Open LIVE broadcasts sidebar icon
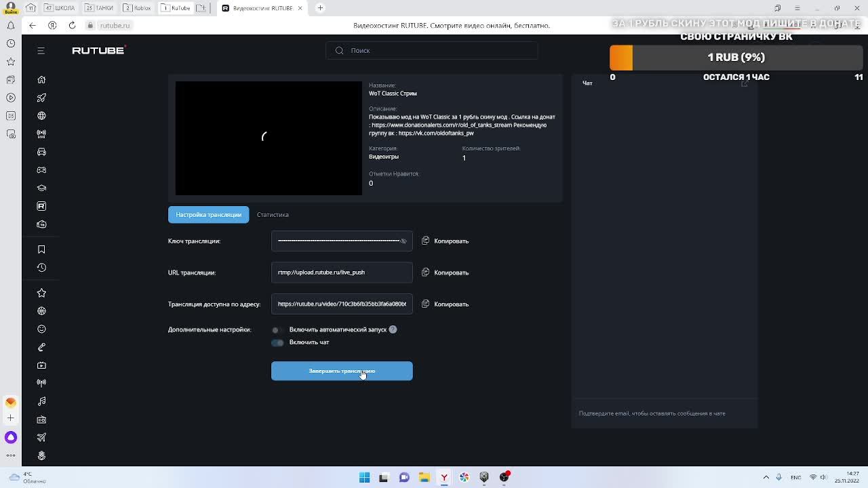 click(x=41, y=134)
